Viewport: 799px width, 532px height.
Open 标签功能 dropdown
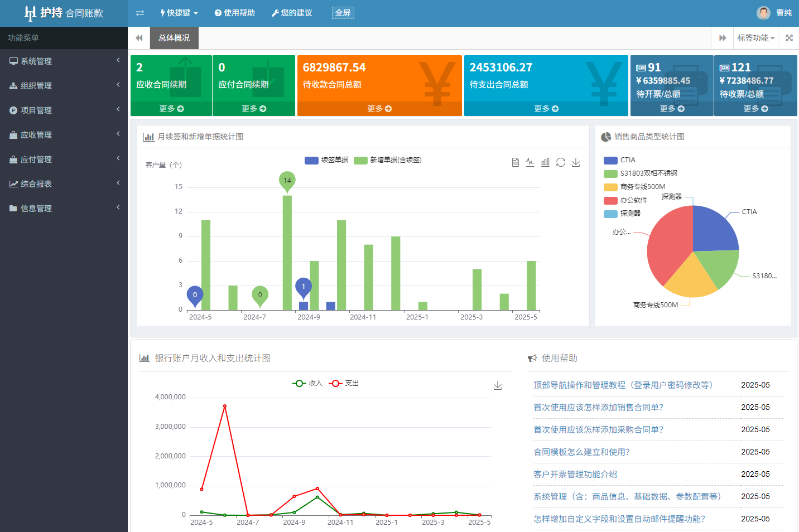[x=755, y=38]
